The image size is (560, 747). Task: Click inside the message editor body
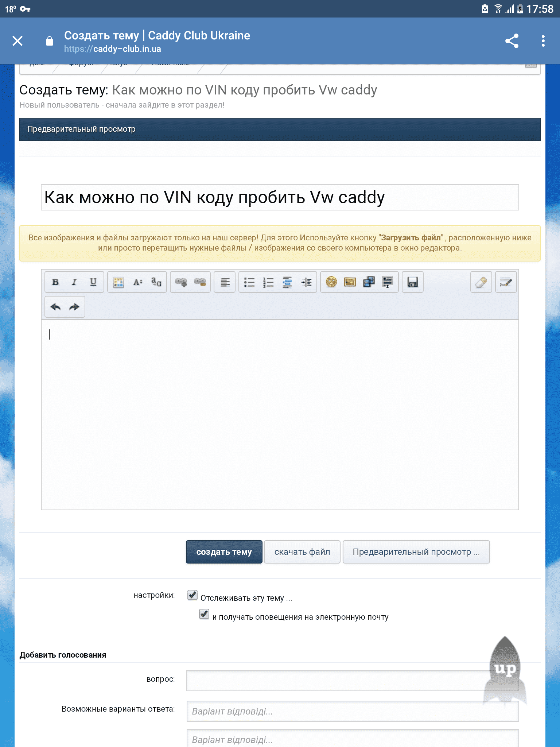point(280,415)
